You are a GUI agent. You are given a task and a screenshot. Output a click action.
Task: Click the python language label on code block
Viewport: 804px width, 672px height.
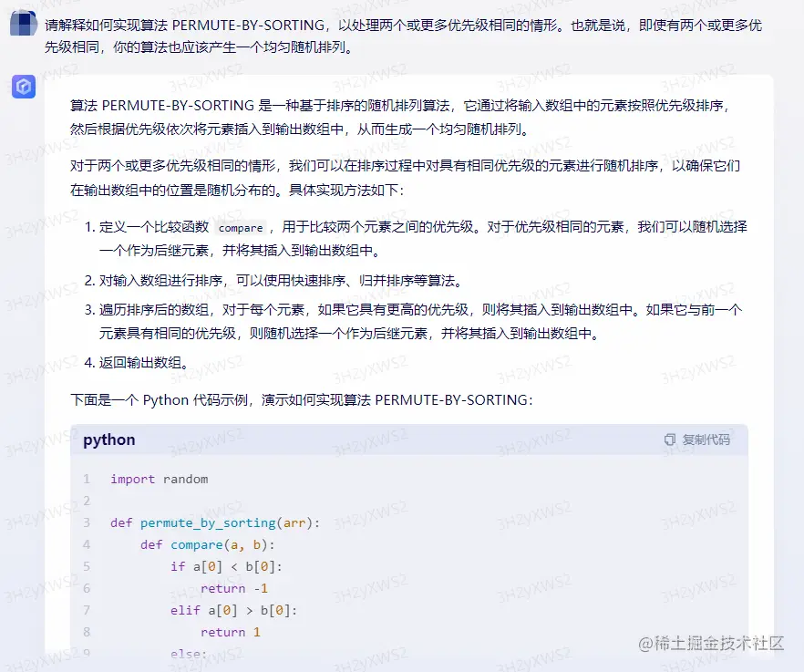(x=108, y=439)
